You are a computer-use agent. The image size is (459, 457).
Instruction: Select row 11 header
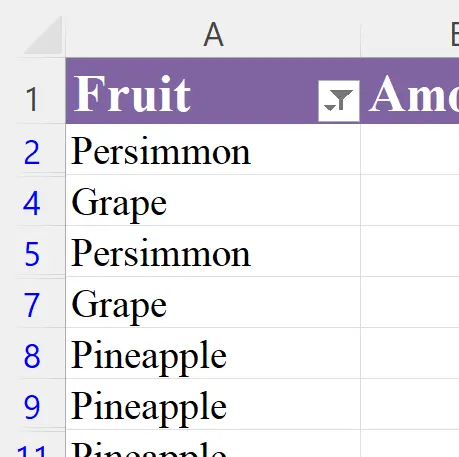[x=32, y=444]
